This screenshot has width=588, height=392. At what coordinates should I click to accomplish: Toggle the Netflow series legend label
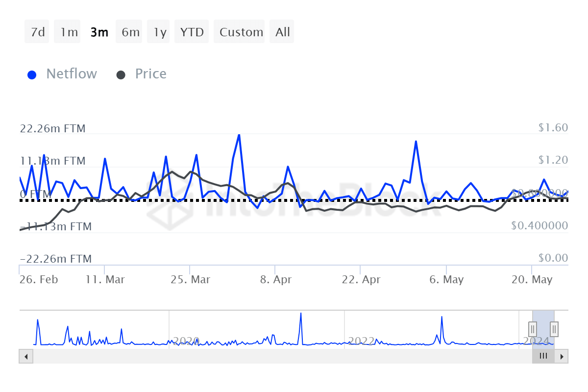(x=72, y=74)
